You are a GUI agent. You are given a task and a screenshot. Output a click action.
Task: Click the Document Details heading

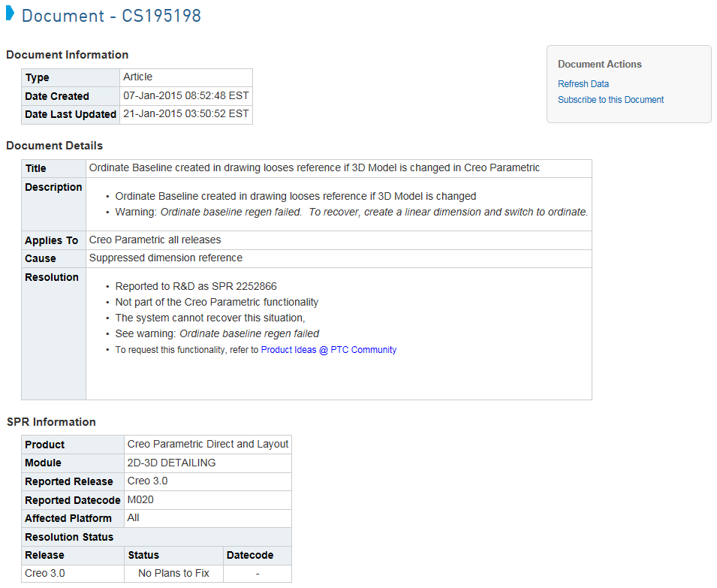click(x=54, y=146)
